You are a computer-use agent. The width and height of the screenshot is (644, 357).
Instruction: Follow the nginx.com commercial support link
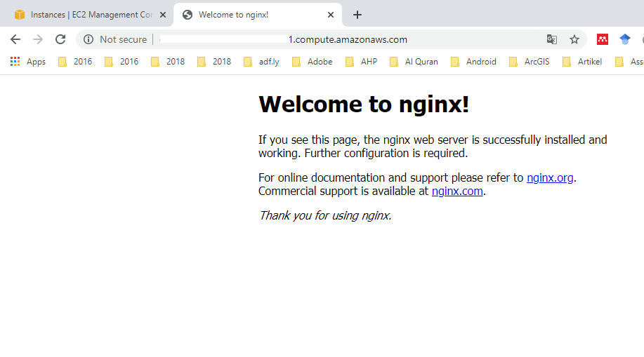457,191
